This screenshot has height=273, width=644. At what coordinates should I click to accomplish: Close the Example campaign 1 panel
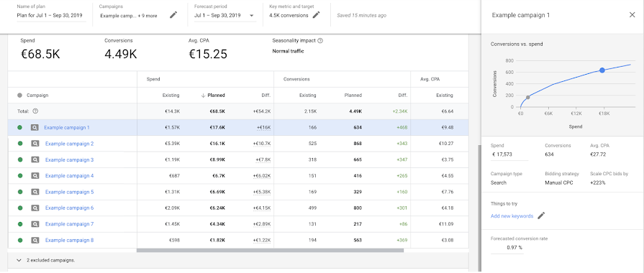(632, 15)
